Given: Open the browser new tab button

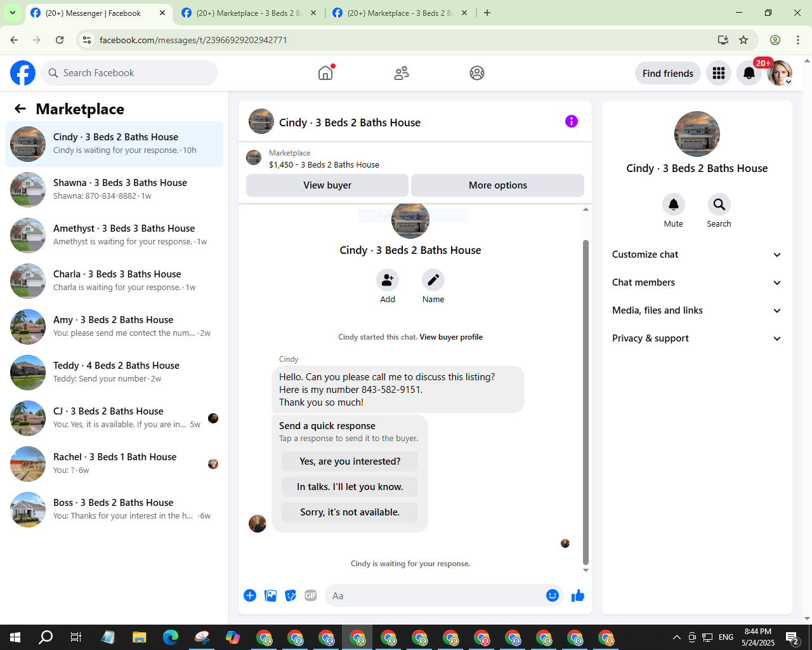Looking at the screenshot, I should 487,13.
